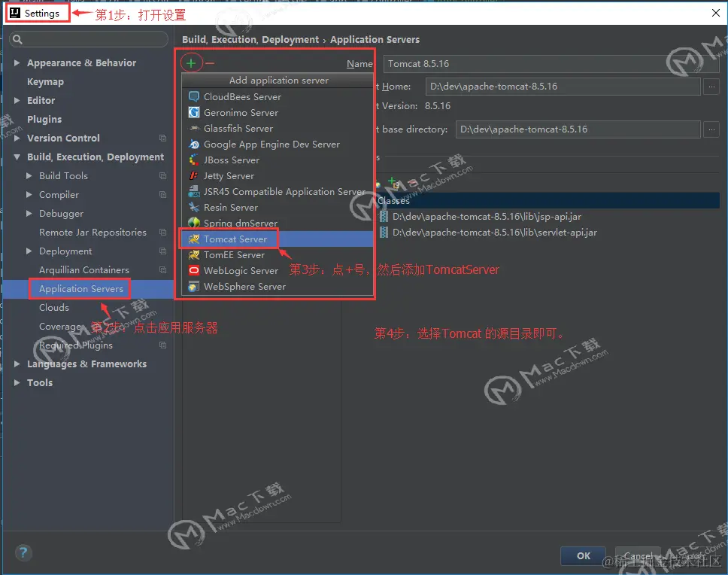
Task: Close the Settings dialog
Action: click(x=716, y=13)
